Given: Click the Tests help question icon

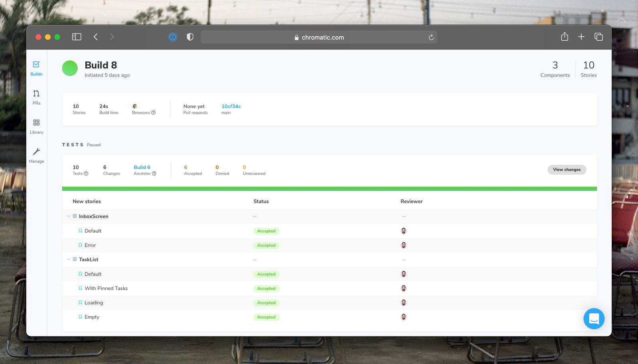Looking at the screenshot, I should point(86,174).
